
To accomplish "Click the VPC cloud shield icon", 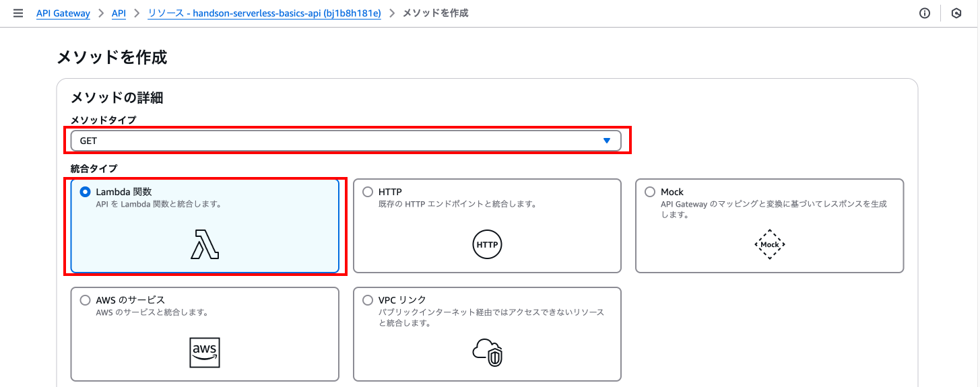I will [x=487, y=353].
